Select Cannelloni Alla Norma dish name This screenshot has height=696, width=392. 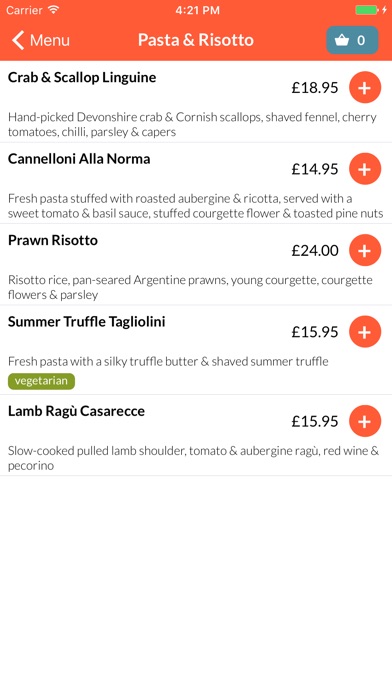point(79,159)
